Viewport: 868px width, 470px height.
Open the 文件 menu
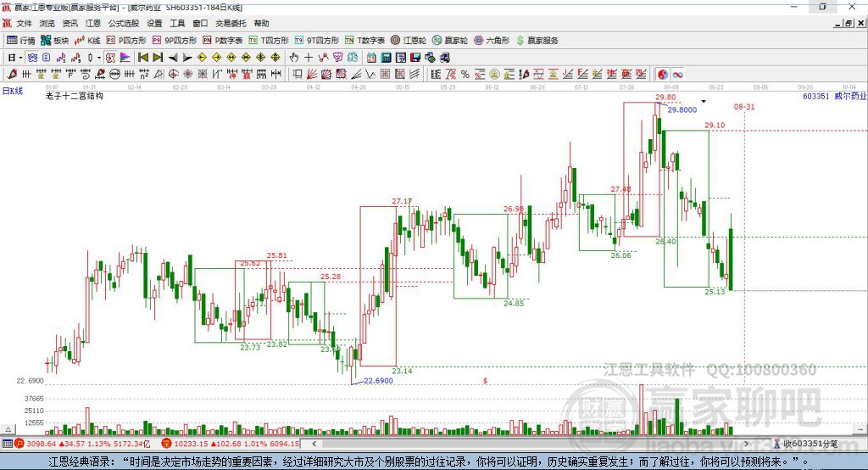click(24, 23)
